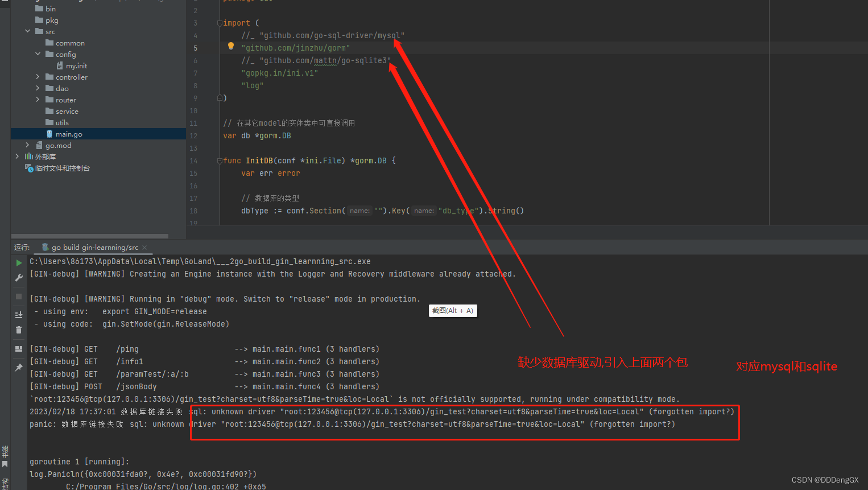Viewport: 868px width, 490px height.
Task: Click the src folder name
Action: (x=51, y=31)
